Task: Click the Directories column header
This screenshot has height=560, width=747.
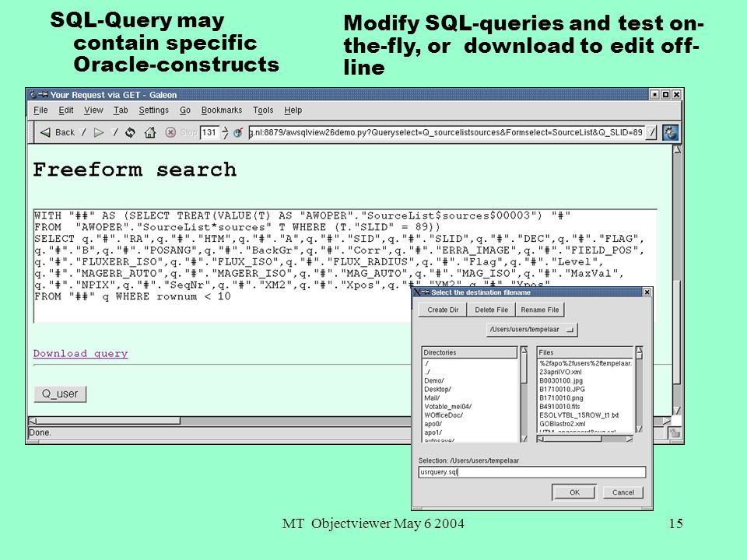Action: click(x=469, y=352)
